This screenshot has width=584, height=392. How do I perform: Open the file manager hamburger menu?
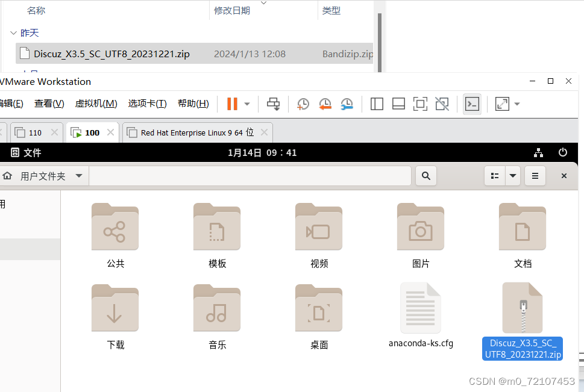tap(535, 176)
